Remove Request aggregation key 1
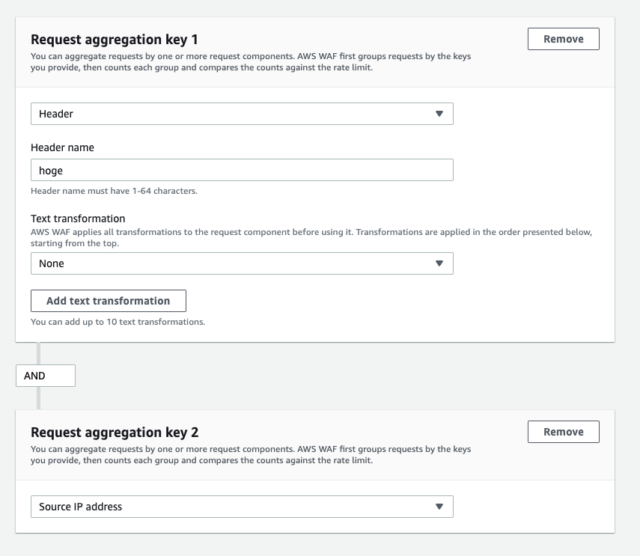 point(563,39)
